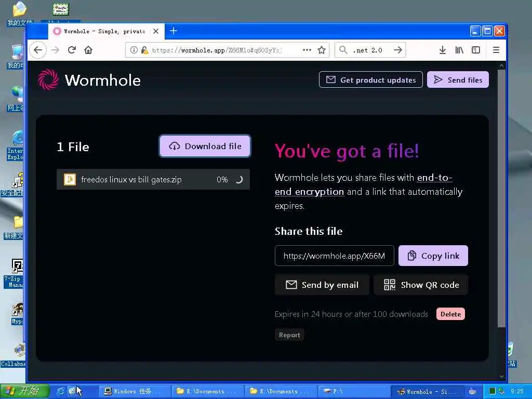Click the insecure lock icon in address bar

(145, 50)
